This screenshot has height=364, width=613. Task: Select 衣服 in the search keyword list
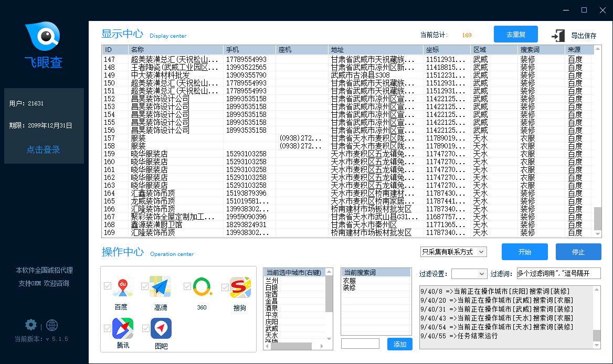[x=349, y=281]
